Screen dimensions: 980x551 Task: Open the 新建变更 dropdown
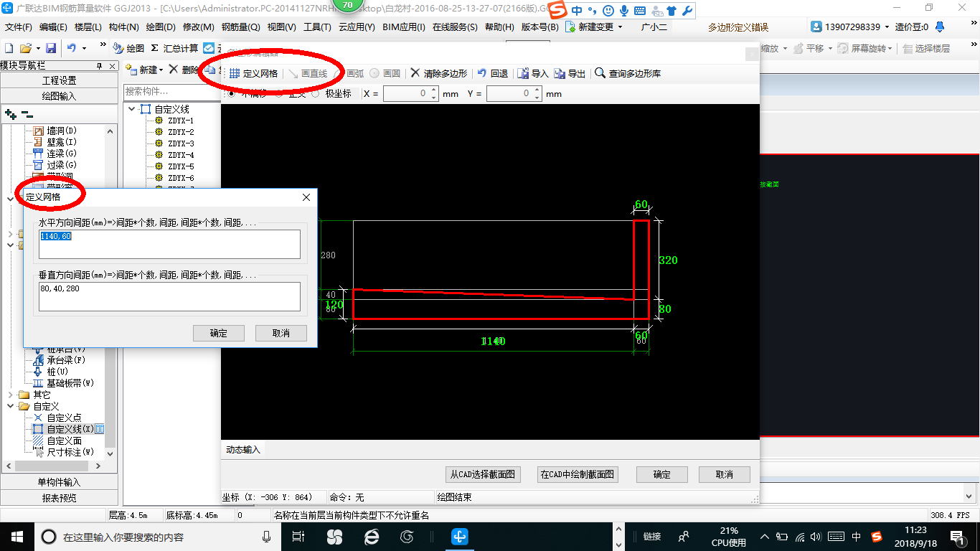tap(620, 27)
